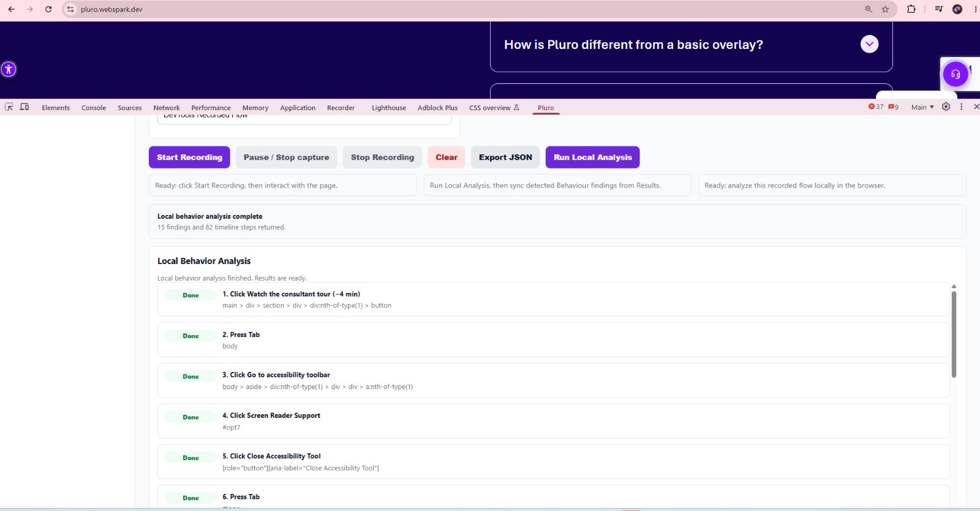Viewport: 980px width, 511px height.
Task: Open the accessibility widget icon on page
Action: [9, 69]
